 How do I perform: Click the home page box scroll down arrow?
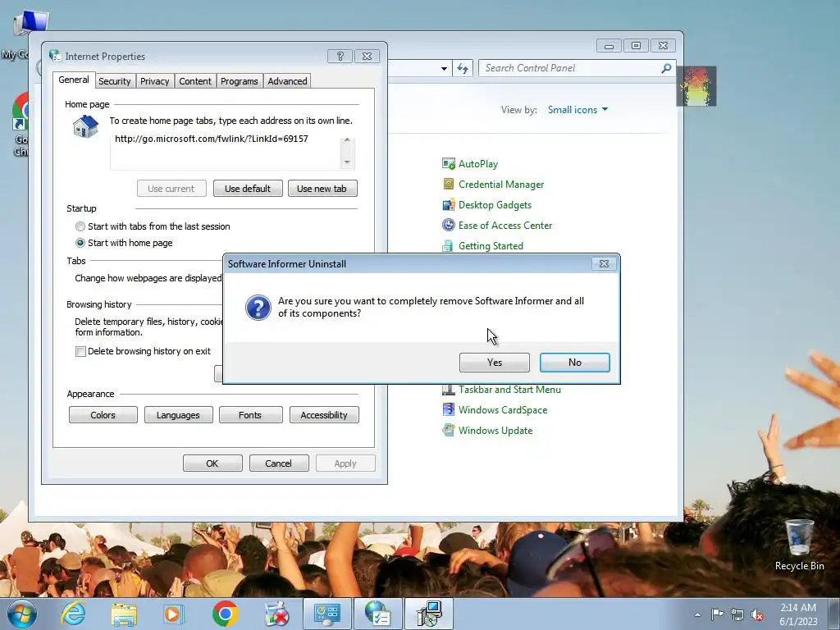click(x=347, y=162)
